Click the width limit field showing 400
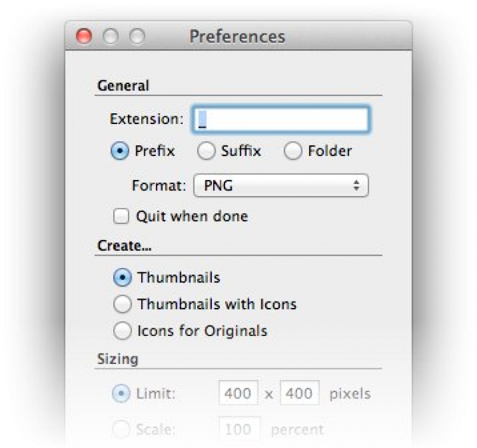Image resolution: width=477 pixels, height=448 pixels. coord(238,393)
